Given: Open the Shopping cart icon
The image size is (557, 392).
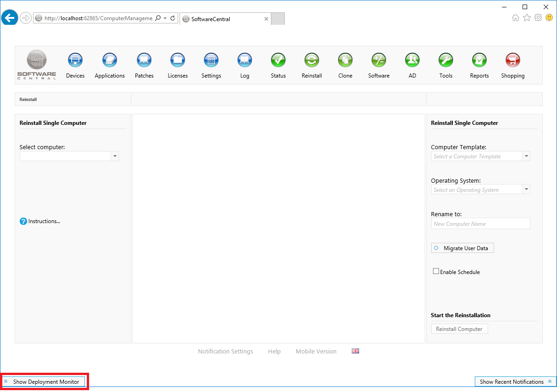Looking at the screenshot, I should [x=512, y=60].
